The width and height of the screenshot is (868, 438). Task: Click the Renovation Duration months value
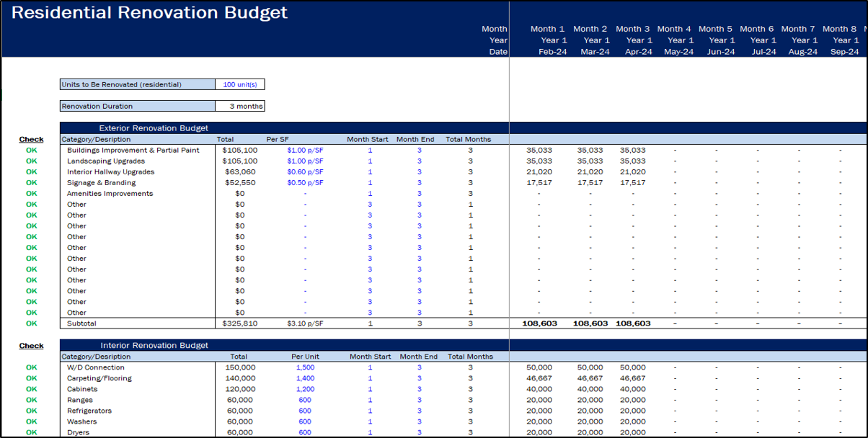coord(239,105)
